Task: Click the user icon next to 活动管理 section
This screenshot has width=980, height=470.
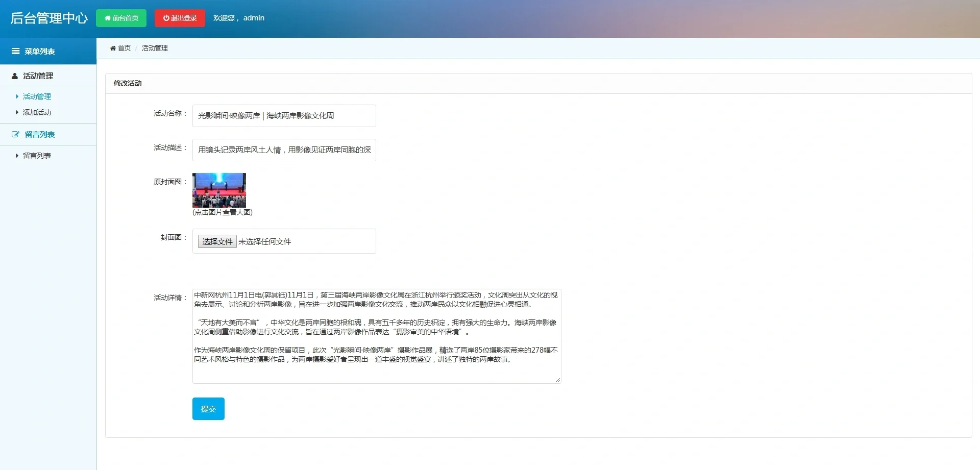Action: (x=14, y=76)
